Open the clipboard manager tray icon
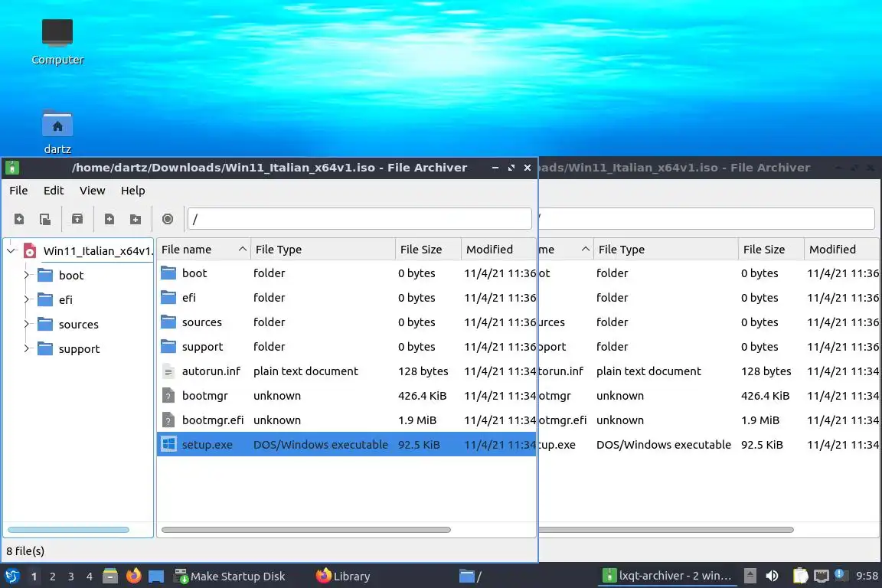 coord(800,576)
